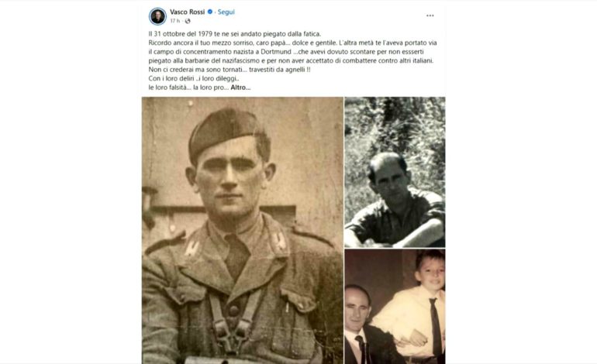597x364 pixels.
Task: Open the Vasco Rossi profile name link
Action: 188,12
